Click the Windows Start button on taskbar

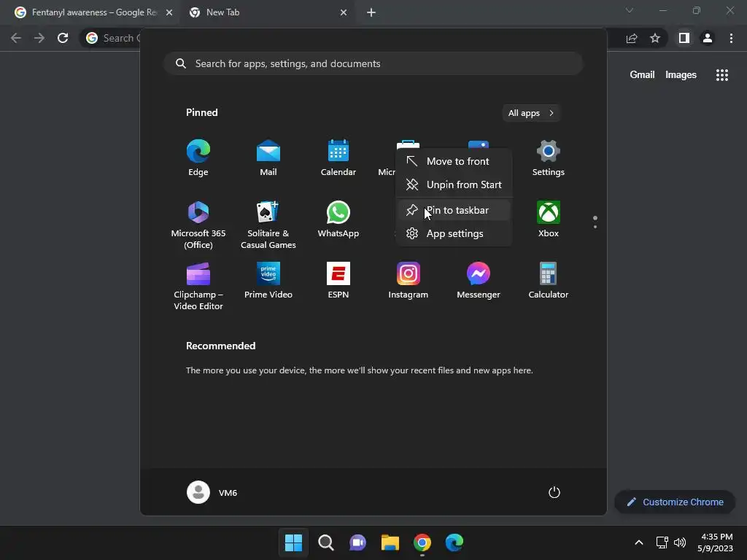tap(293, 542)
